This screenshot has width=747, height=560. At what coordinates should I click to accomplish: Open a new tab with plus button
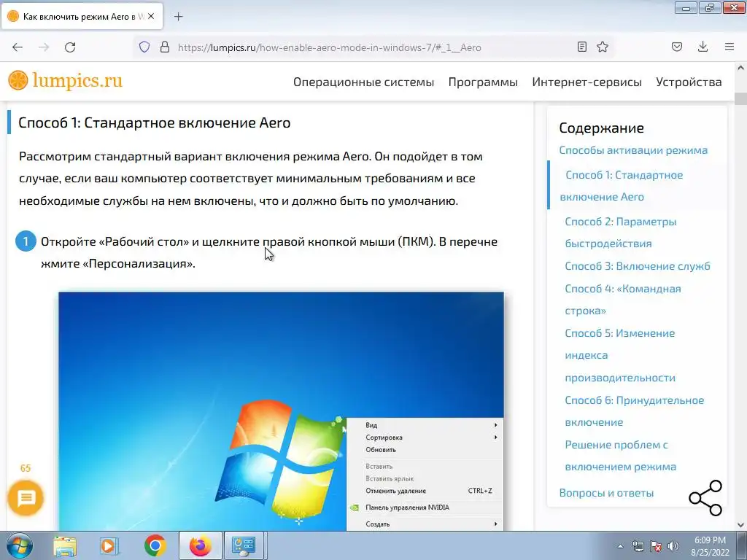178,17
